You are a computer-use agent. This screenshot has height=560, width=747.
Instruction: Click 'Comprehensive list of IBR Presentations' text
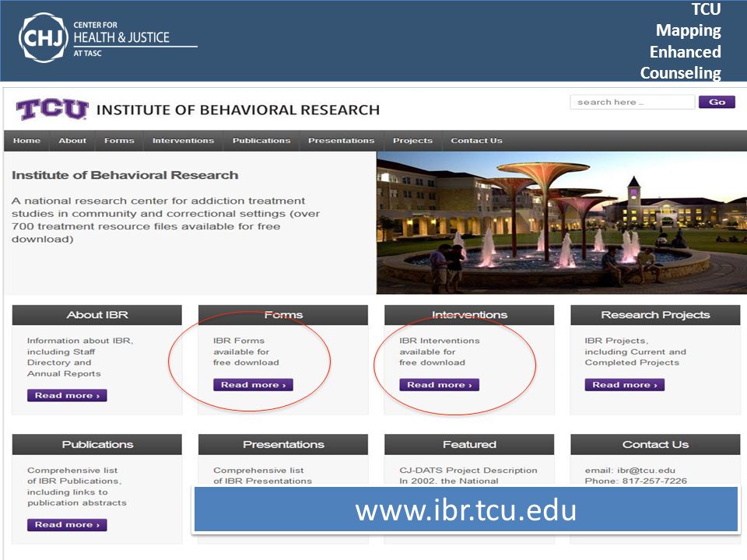[x=262, y=475]
